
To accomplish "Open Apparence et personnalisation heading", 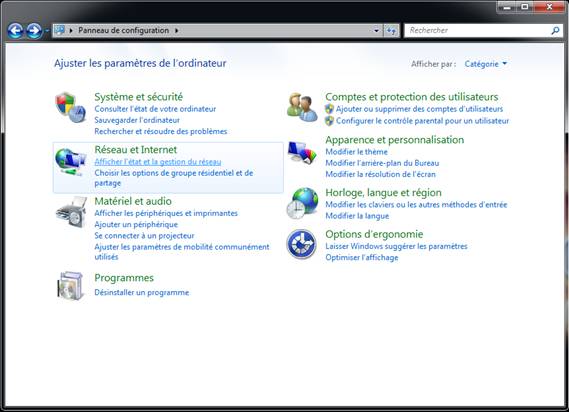I will [394, 140].
